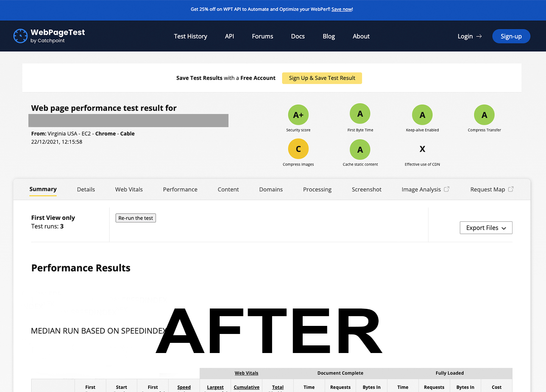The width and height of the screenshot is (546, 392).
Task: Click Re-run the test button
Action: coord(136,218)
